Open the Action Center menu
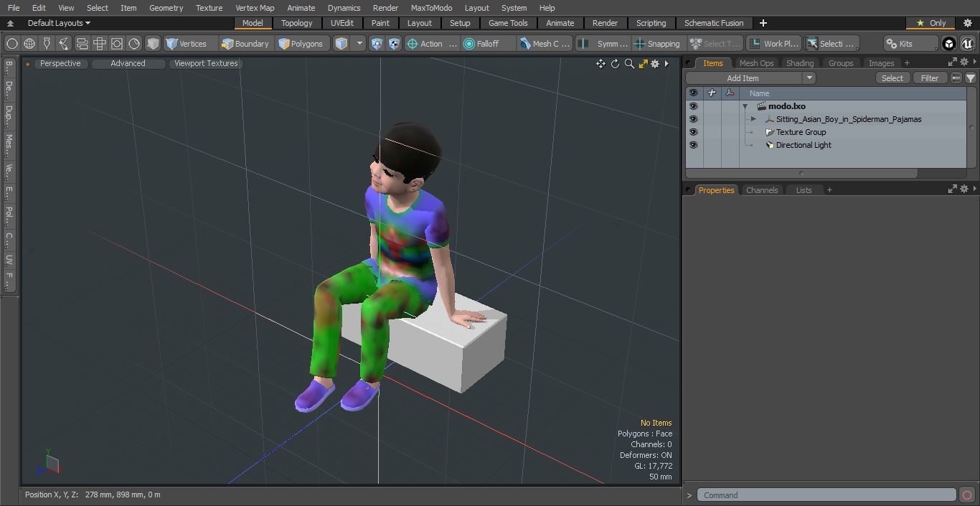The height and width of the screenshot is (506, 980). pos(432,44)
